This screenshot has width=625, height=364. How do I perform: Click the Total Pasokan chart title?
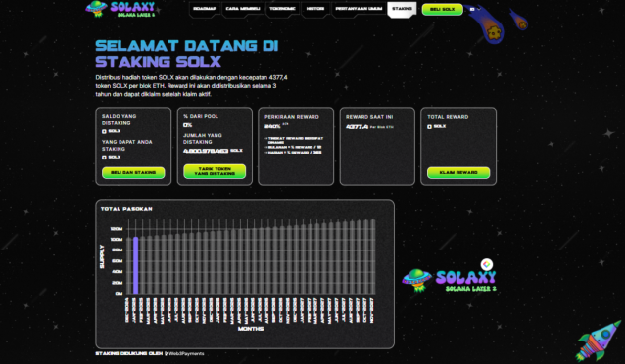(126, 209)
